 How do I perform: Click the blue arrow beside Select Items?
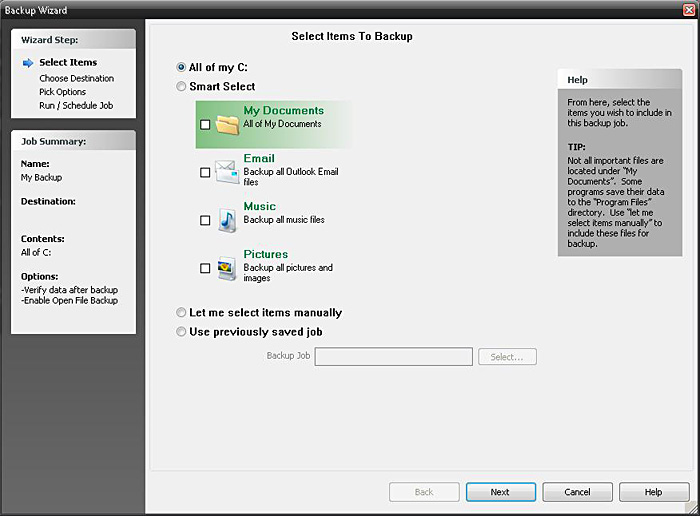click(x=28, y=63)
